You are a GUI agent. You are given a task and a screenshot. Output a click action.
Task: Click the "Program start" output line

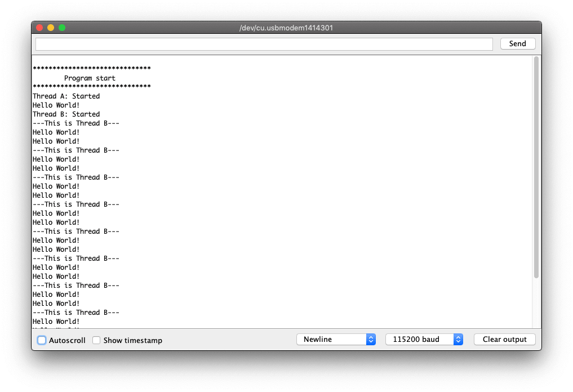click(x=90, y=78)
